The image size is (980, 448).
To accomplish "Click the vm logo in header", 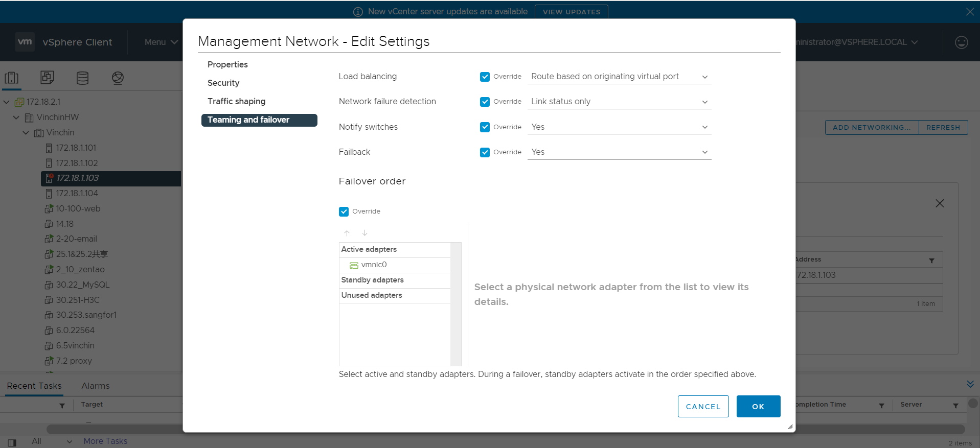I will [x=25, y=42].
